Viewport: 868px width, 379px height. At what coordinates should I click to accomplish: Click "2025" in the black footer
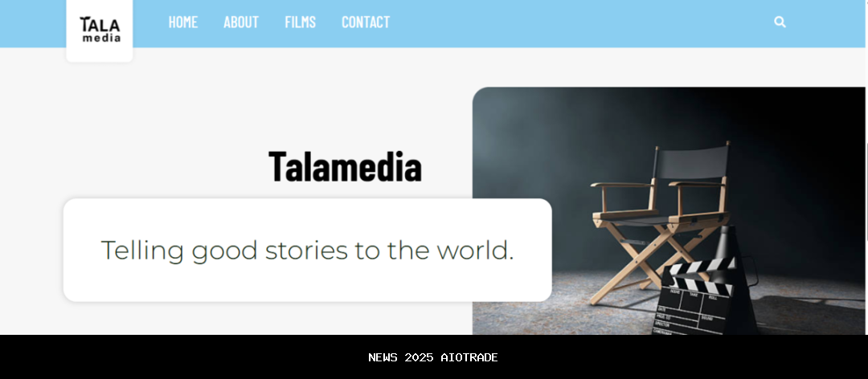[419, 357]
